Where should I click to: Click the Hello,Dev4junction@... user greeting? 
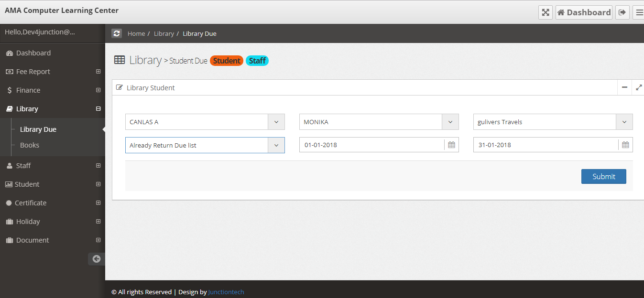pos(40,32)
